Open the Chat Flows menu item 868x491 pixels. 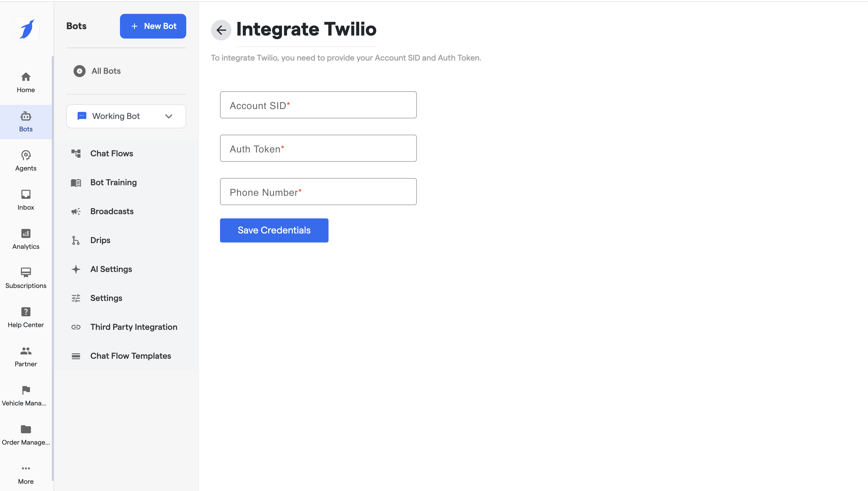pos(111,154)
